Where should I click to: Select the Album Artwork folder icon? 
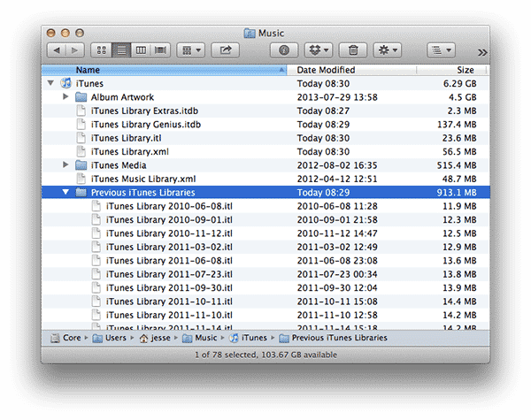pos(81,97)
